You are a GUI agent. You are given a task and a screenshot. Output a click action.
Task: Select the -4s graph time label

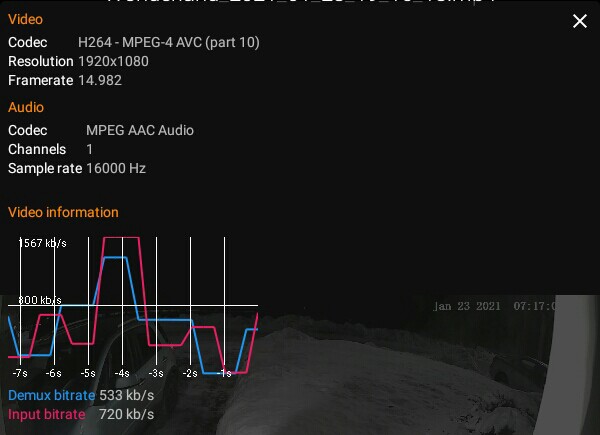point(122,373)
